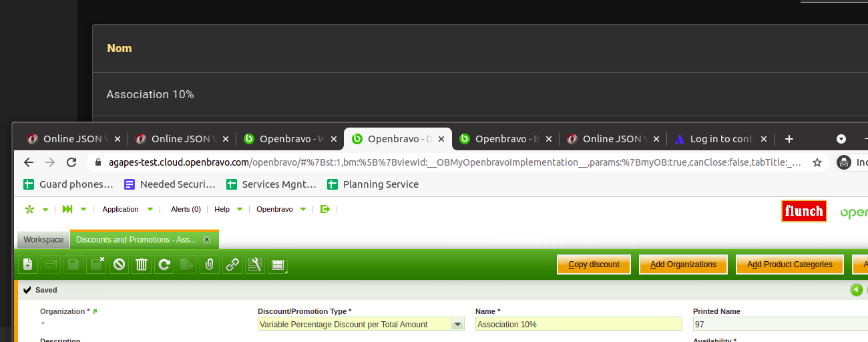
Task: Bookmark this page with star icon
Action: click(817, 162)
